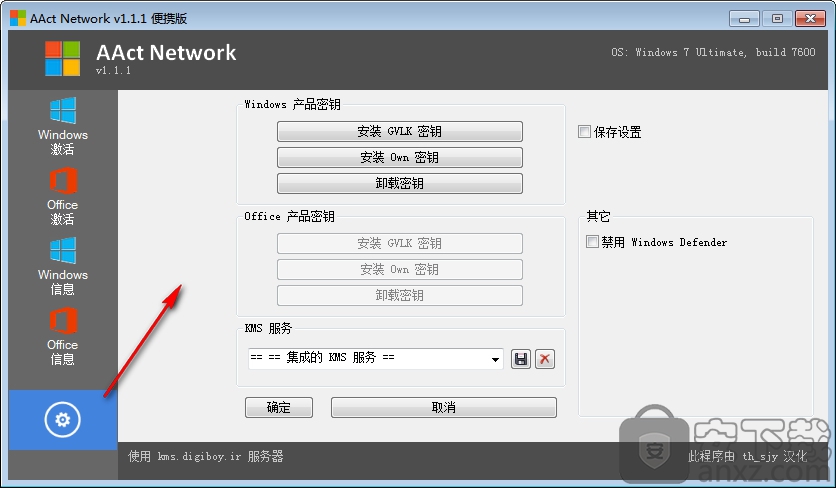
Task: Toggle 禁用 Windows Defender checkbox
Action: (592, 242)
